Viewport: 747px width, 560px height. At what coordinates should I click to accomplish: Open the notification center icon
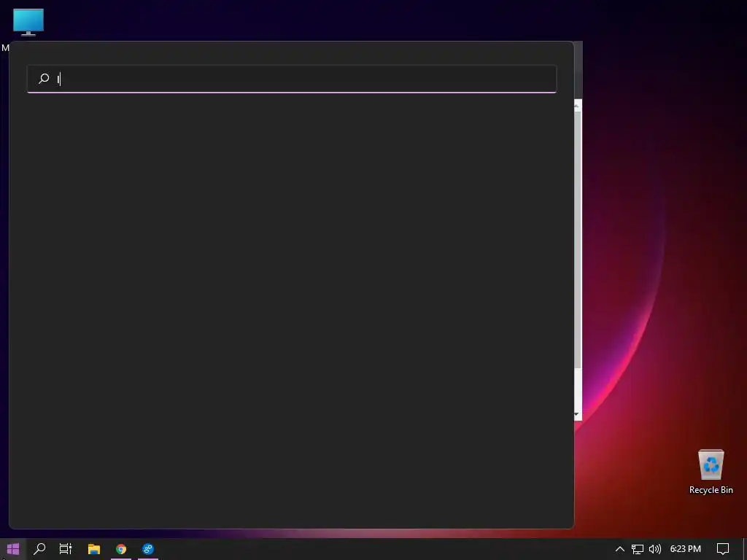pyautogui.click(x=723, y=549)
